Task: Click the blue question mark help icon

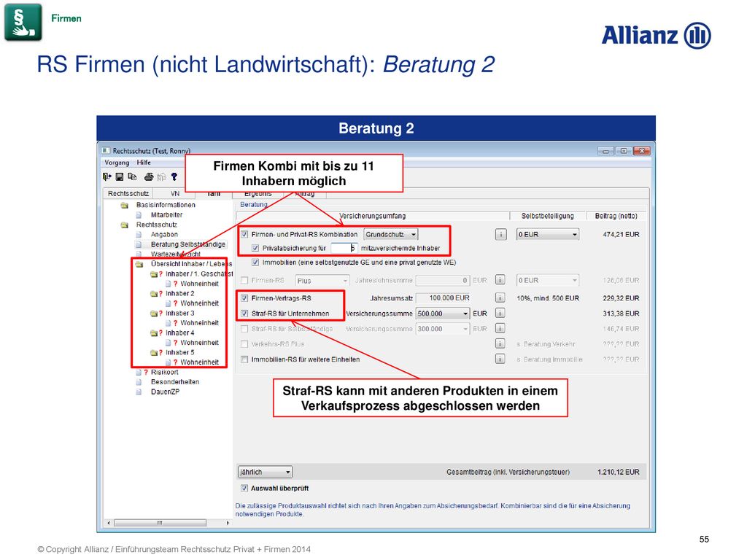Action: (x=174, y=176)
